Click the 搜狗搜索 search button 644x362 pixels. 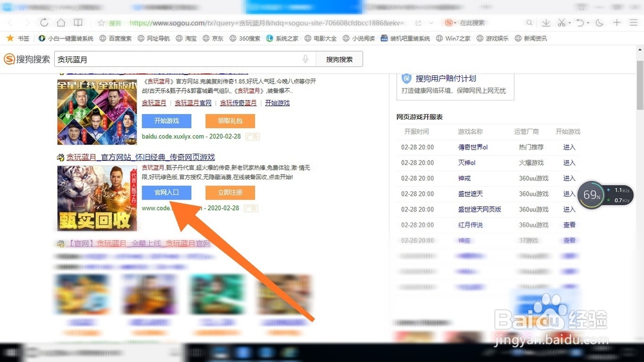339,59
